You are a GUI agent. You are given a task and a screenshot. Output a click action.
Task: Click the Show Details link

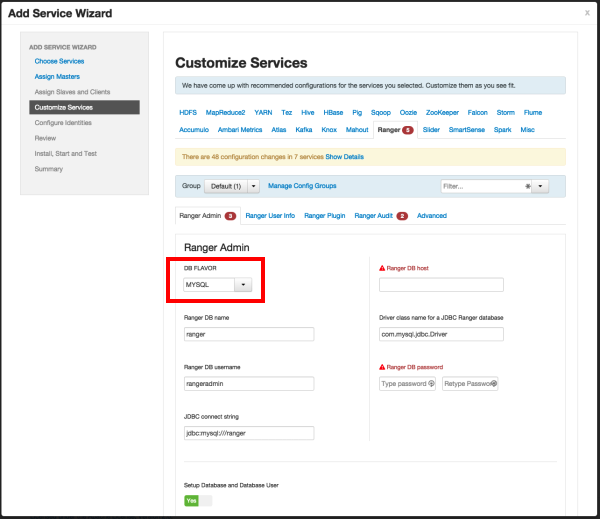pos(344,157)
